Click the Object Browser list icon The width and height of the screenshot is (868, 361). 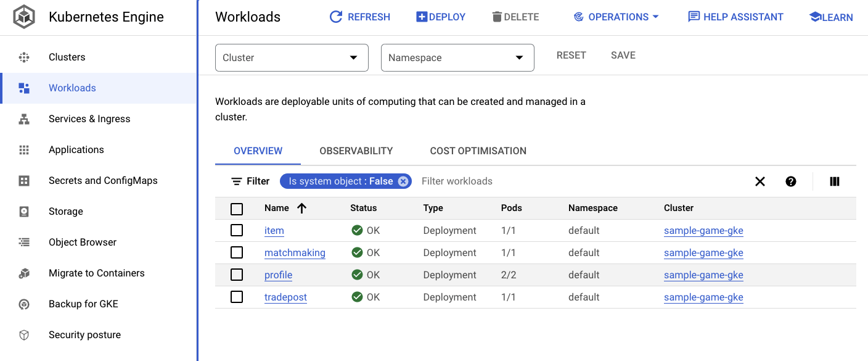click(24, 243)
